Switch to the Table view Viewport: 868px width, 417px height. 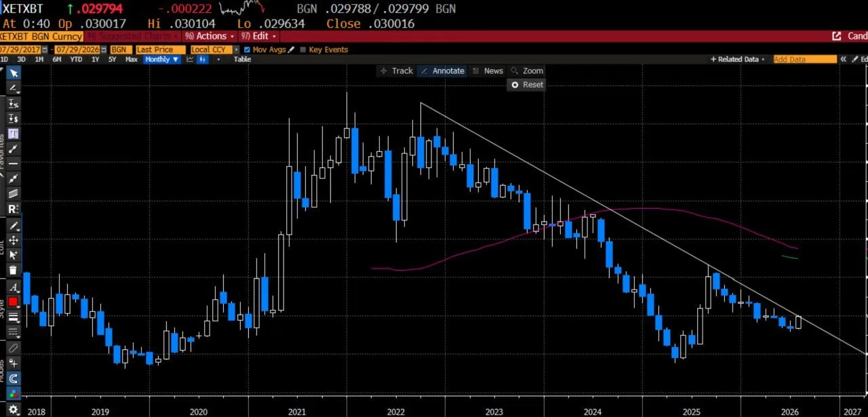click(x=242, y=60)
